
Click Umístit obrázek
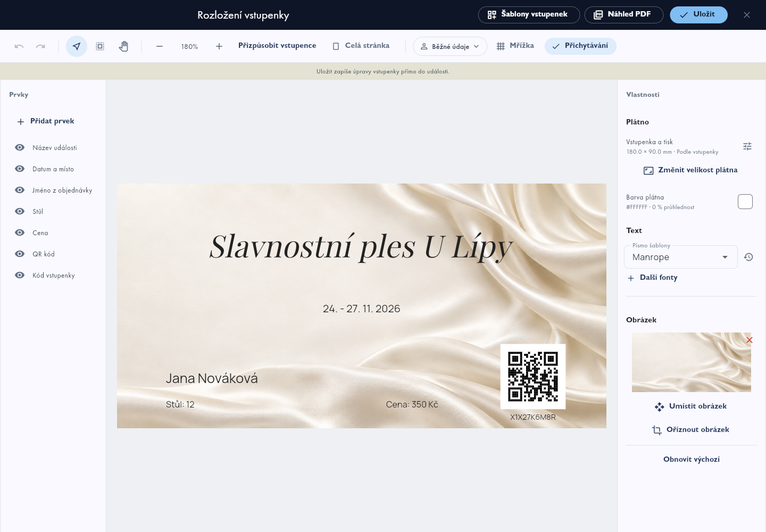691,406
